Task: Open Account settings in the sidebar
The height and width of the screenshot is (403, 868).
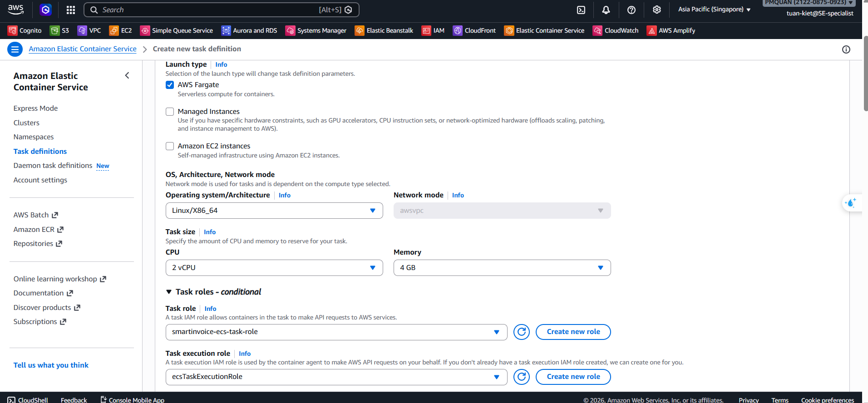Action: (40, 180)
